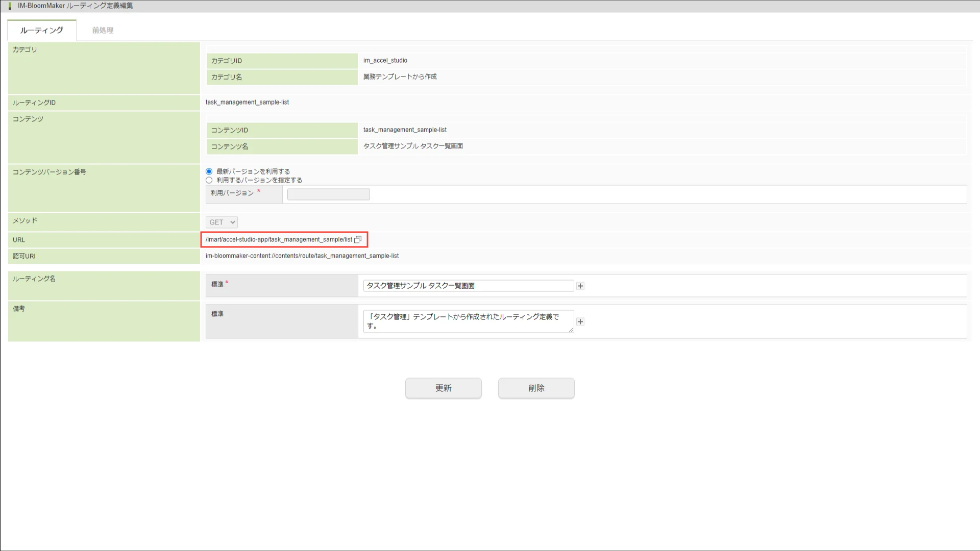Click the /imart/accel-studio-app URL text
The image size is (980, 551).
coord(279,240)
